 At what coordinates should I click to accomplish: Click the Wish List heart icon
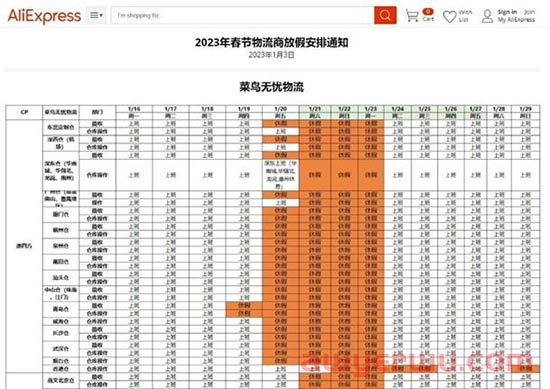tap(449, 16)
